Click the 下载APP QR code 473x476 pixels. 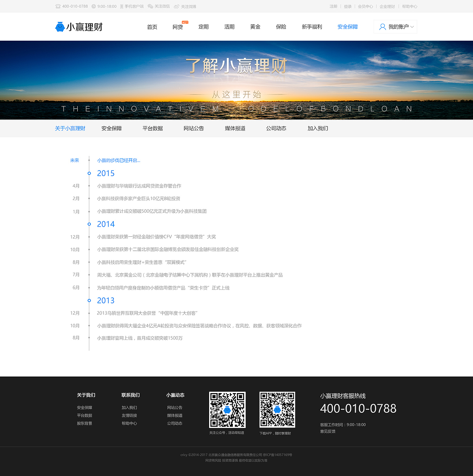(277, 410)
